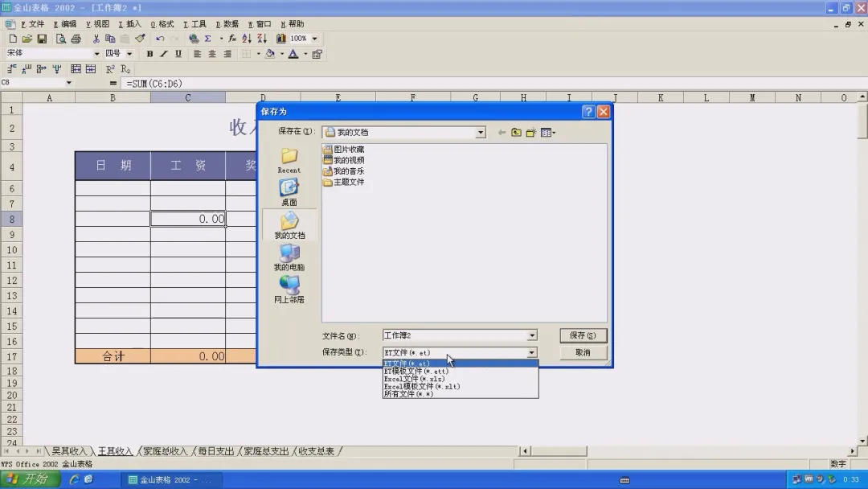
Task: Click the Insert Function fx icon
Action: 232,39
